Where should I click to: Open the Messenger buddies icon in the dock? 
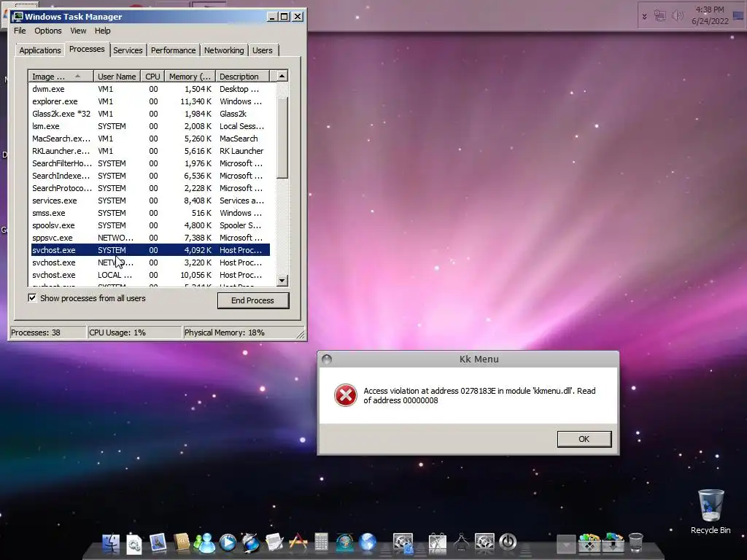[204, 542]
